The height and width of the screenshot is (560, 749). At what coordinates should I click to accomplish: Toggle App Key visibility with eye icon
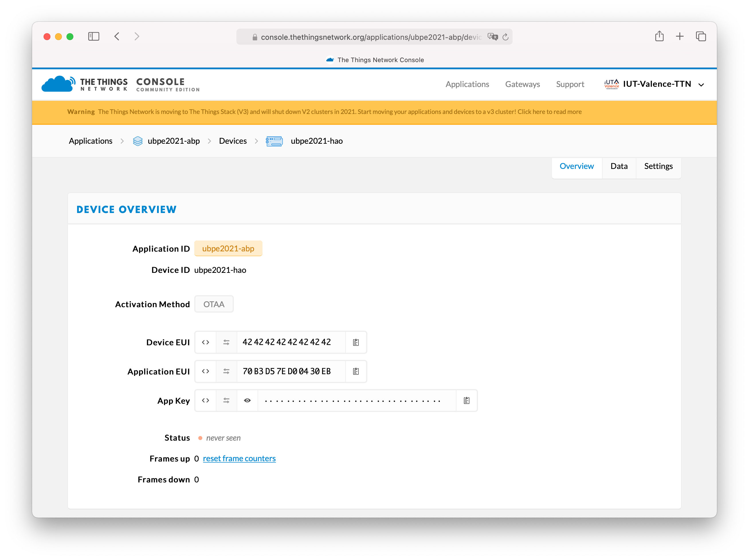[x=247, y=400]
